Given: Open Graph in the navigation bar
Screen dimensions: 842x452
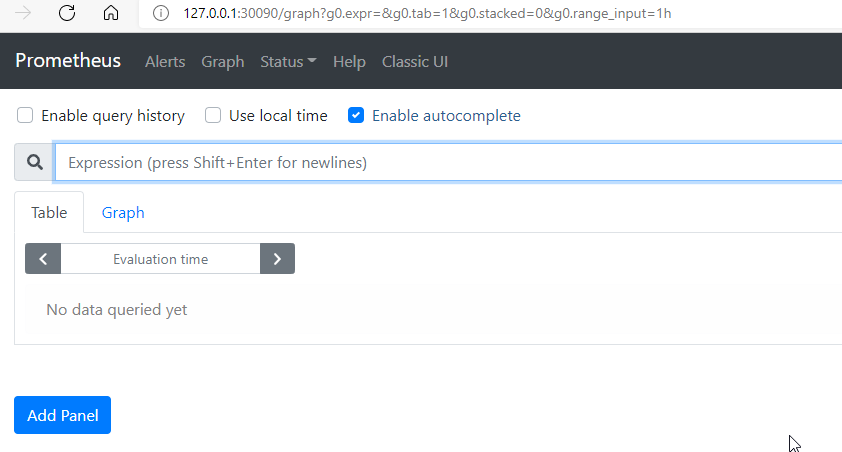Looking at the screenshot, I should [x=223, y=62].
